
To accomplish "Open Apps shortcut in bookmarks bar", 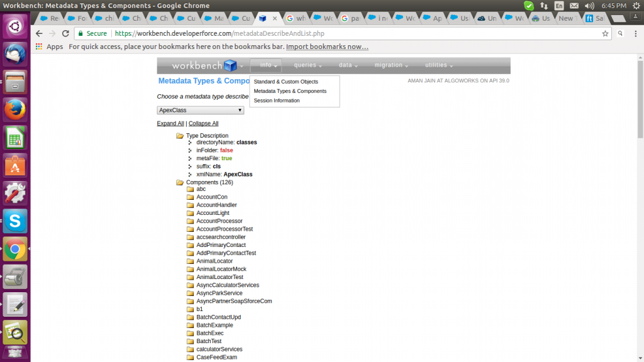I will point(49,47).
